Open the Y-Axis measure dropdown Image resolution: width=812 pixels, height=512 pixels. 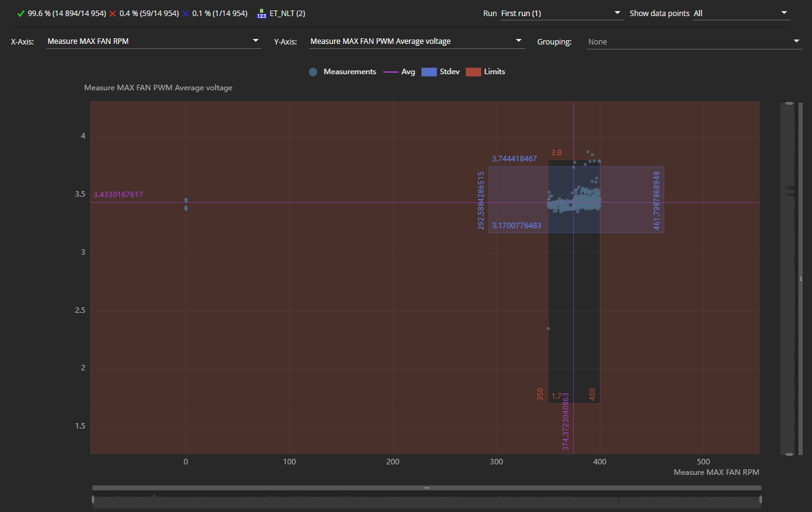[x=417, y=41]
